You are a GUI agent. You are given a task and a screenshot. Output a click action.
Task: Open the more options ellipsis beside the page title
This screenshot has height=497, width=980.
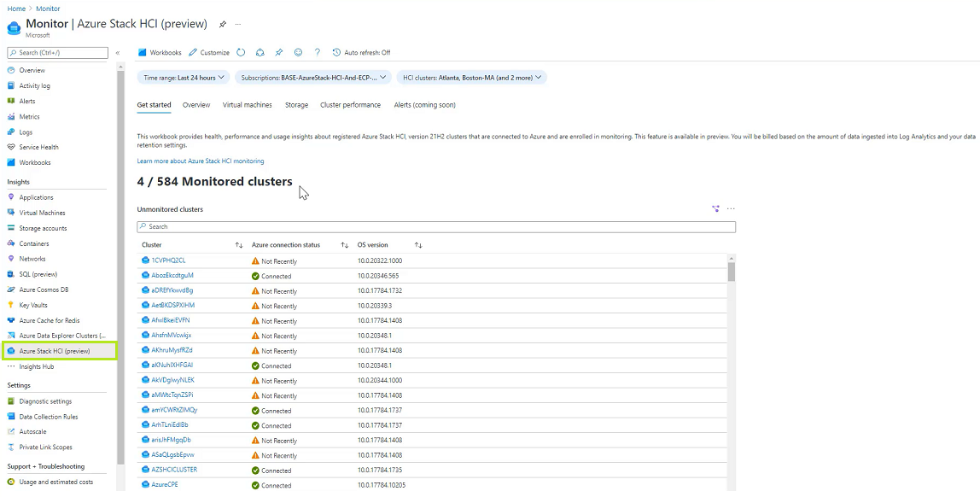click(238, 25)
